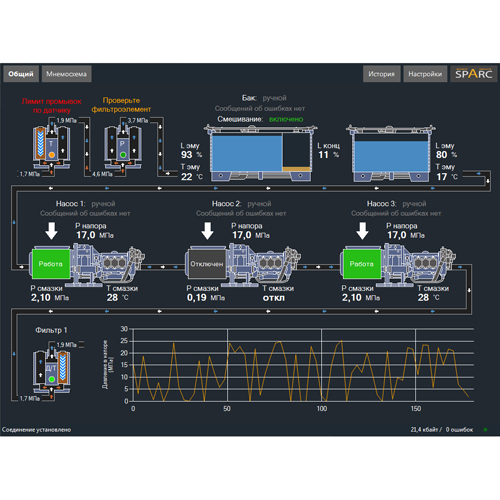This screenshot has width=500, height=500.
Task: Switch to the Мнемосхема tab
Action: point(66,74)
